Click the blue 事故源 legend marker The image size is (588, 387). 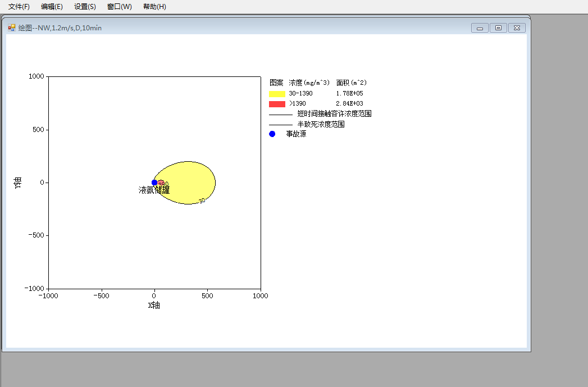(272, 134)
